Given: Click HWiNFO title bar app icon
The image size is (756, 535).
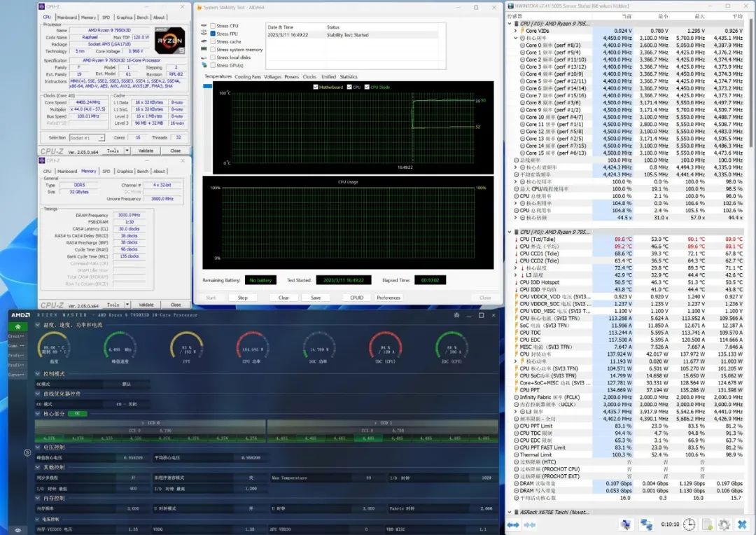Looking at the screenshot, I should 510,6.
